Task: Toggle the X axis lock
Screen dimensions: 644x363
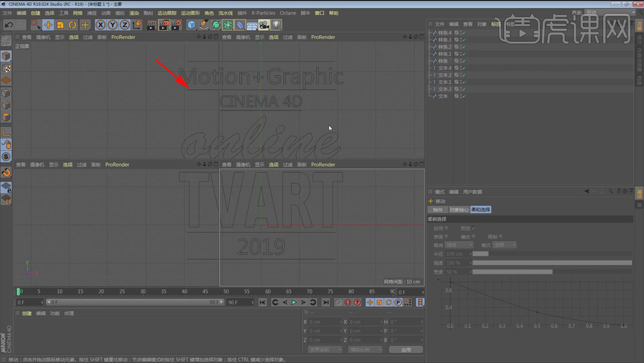Action: click(x=100, y=25)
